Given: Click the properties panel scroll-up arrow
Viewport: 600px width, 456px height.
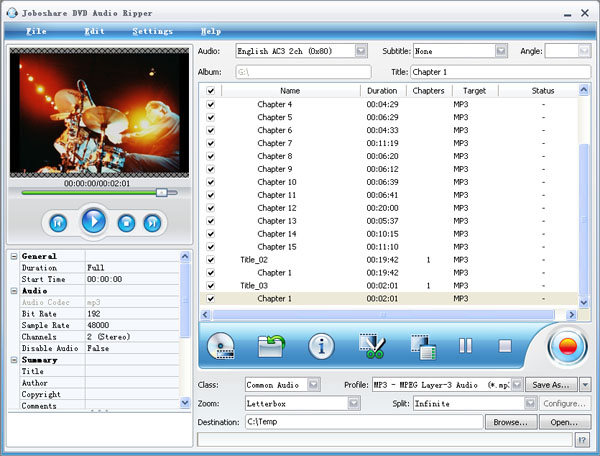Looking at the screenshot, I should click(x=185, y=256).
